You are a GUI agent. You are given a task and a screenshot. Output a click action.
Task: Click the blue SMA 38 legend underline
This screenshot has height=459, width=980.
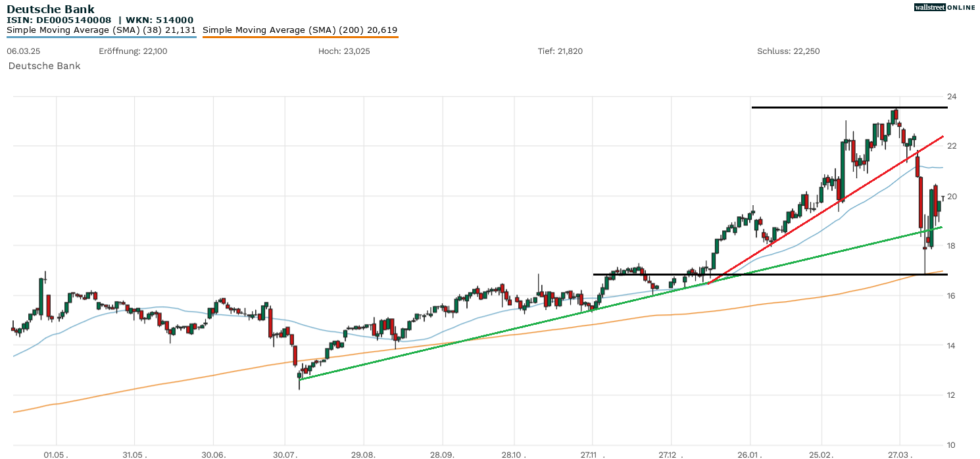coord(101,37)
